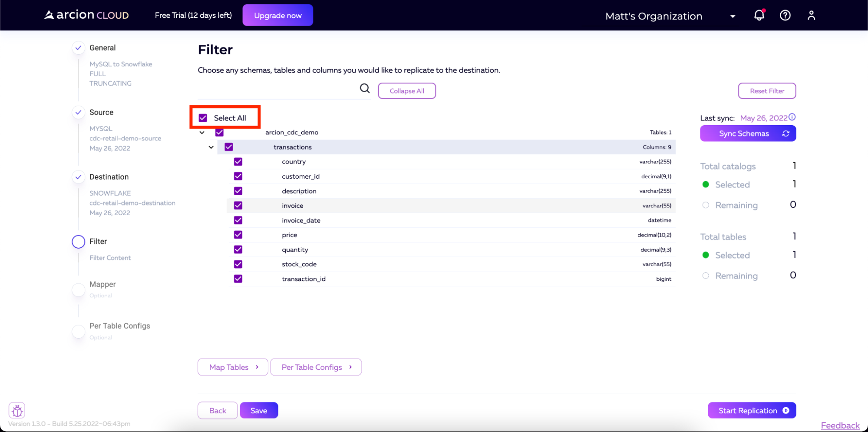Screen dimensions: 868x432
Task: Click the May 26, 2022 last sync date
Action: pos(763,118)
